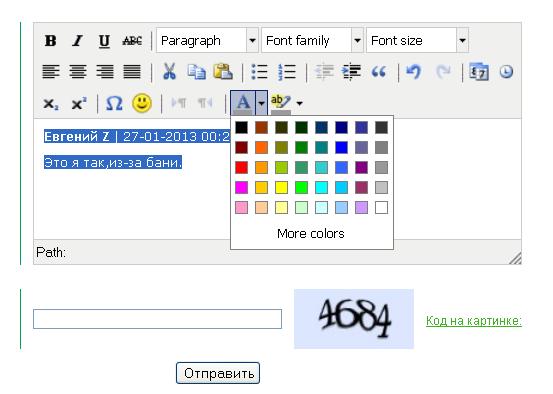553x394 pixels.
Task: Apply strikethrough to selected text
Action: [x=132, y=41]
